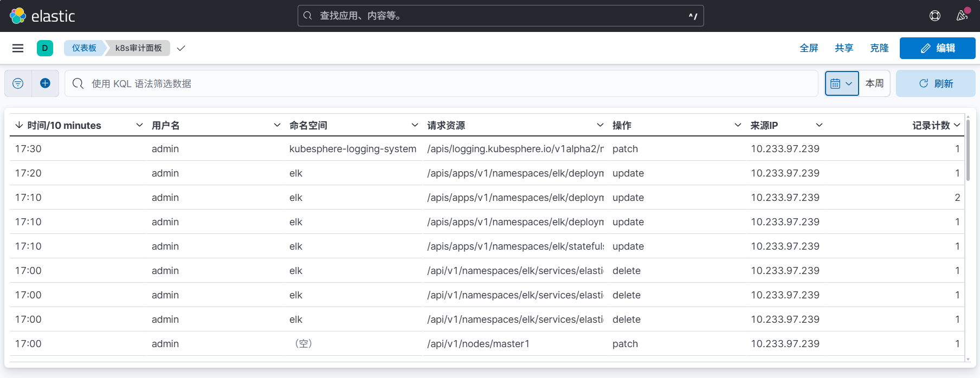
Task: Click the table vertical scrollbar
Action: coord(968,150)
